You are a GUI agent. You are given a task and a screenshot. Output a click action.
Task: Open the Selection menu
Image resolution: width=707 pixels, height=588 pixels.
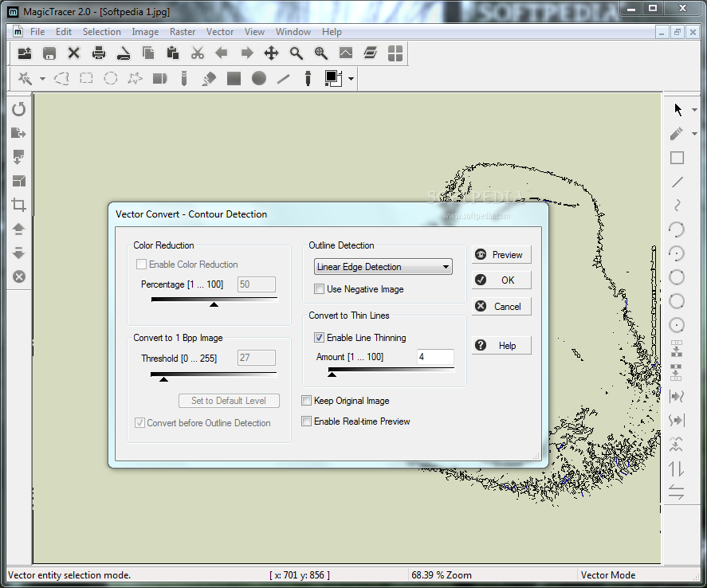click(102, 32)
